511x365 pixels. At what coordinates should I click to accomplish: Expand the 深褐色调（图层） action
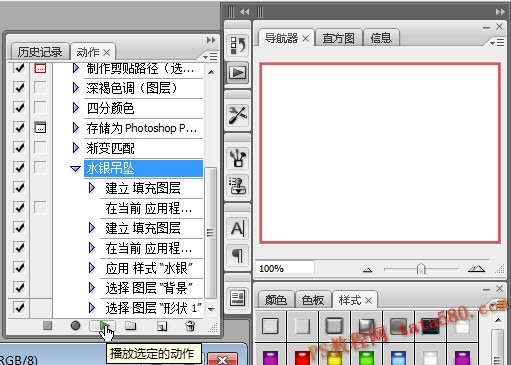(x=76, y=88)
